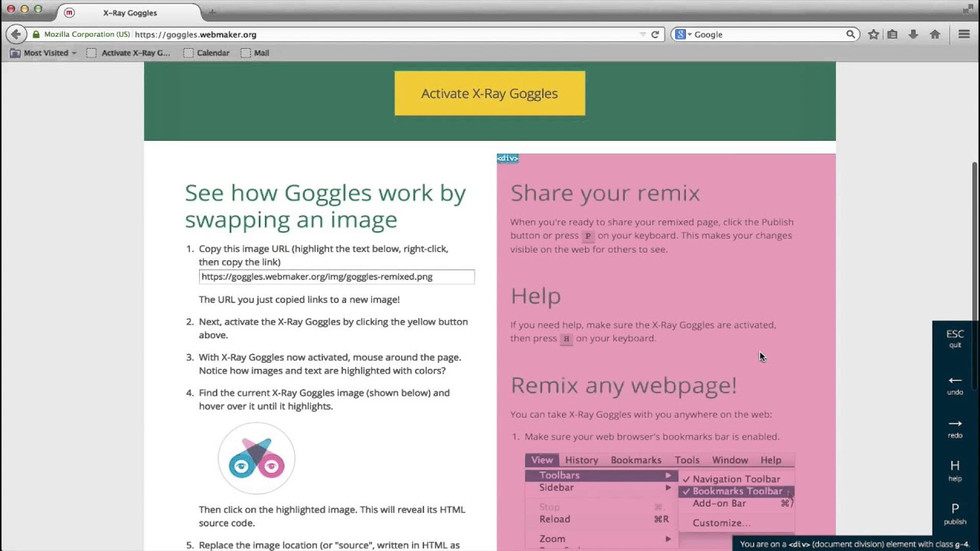Click the Share your remix heading
Screen dimensions: 980x551
(605, 193)
